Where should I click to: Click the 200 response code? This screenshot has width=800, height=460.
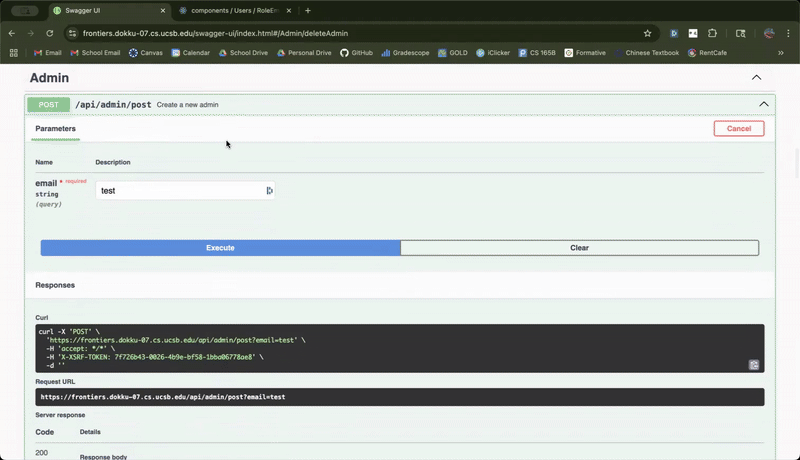pyautogui.click(x=42, y=453)
